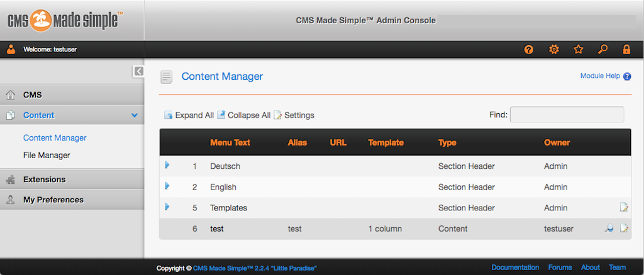Click the help question mark icon in toolbar
This screenshot has width=644, height=275.
[x=529, y=50]
